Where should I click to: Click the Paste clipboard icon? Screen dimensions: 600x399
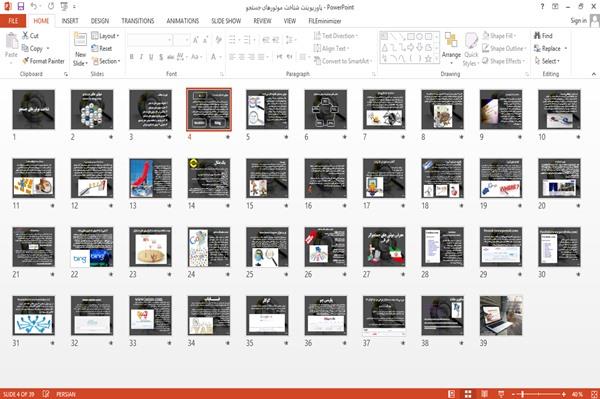(11, 41)
